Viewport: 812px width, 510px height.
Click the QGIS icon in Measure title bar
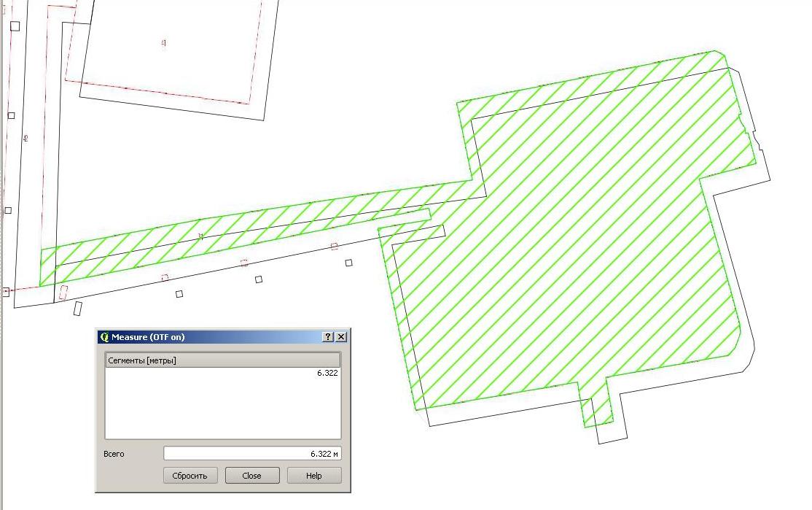click(104, 337)
